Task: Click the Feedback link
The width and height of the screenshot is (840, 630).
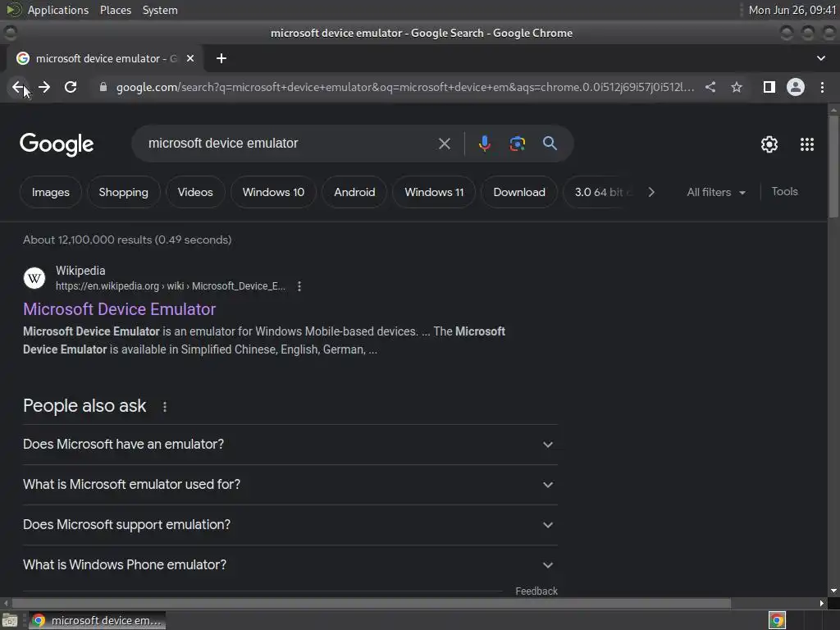Action: pos(536,591)
